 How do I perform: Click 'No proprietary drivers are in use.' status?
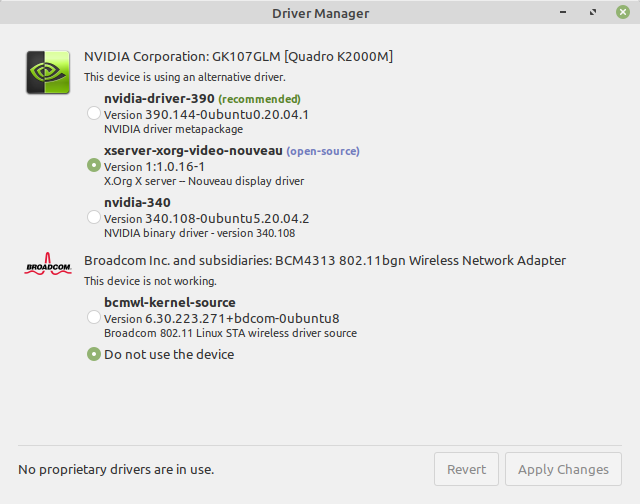(116, 469)
